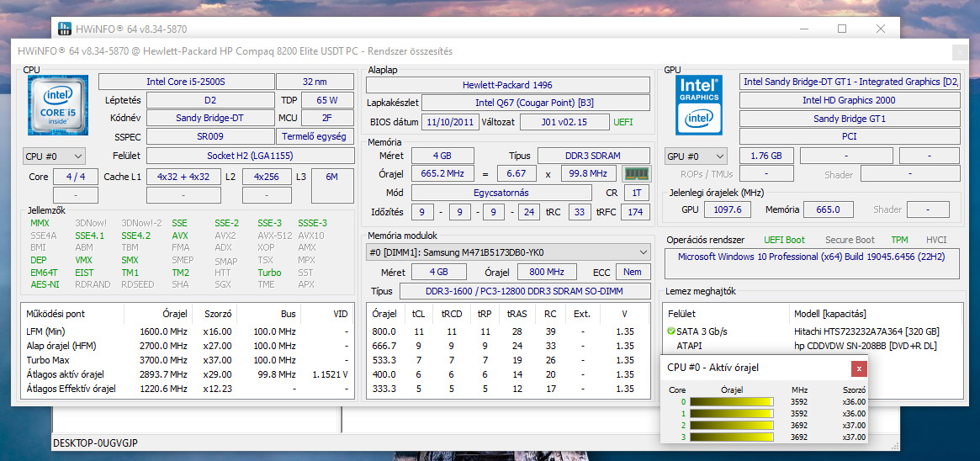Open the GPU #0 selector dropdown

point(697,156)
